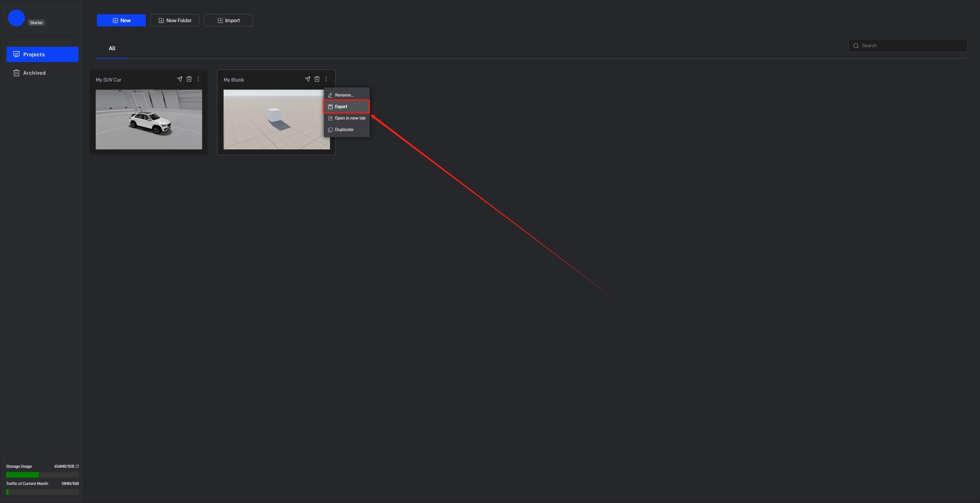Click the trash icon on My Blank card
980x503 pixels.
click(x=317, y=79)
